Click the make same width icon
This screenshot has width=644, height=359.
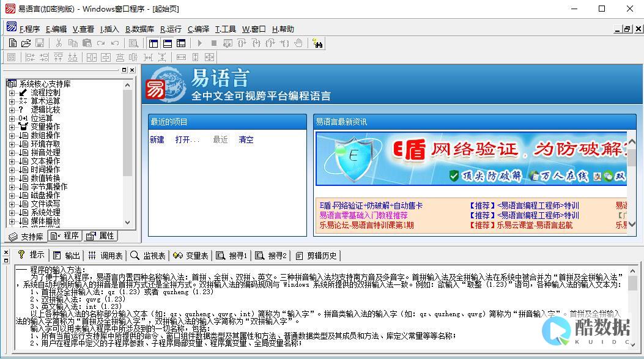pos(181,57)
